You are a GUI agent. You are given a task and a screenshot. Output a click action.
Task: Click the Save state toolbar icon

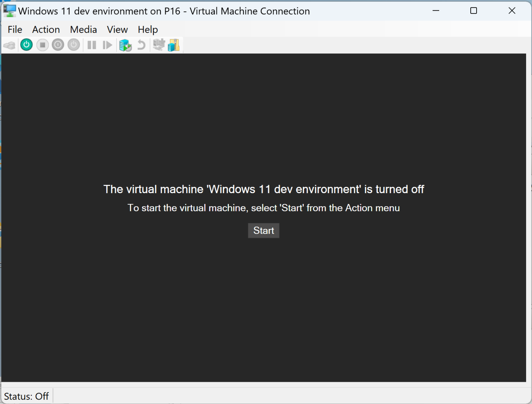tap(73, 45)
